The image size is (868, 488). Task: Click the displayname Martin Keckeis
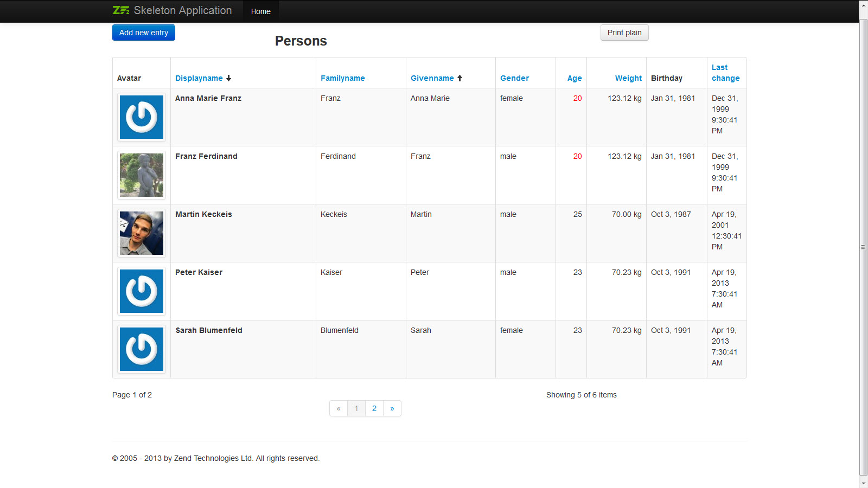tap(203, 214)
